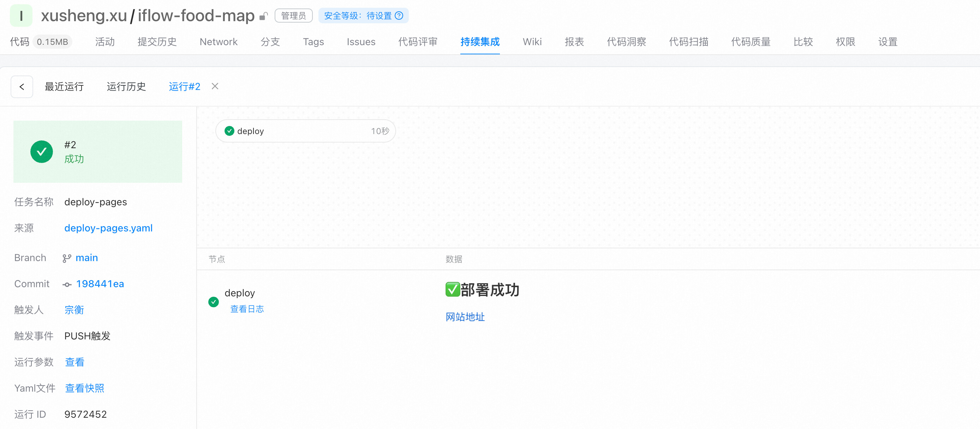Click 查看日志 under deploy node

tap(246, 309)
